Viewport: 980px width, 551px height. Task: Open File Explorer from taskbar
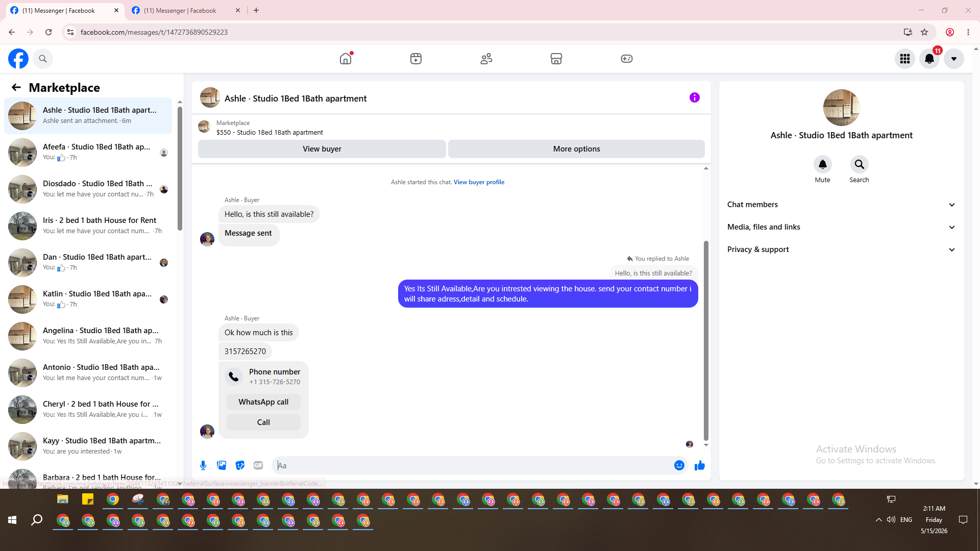63,499
